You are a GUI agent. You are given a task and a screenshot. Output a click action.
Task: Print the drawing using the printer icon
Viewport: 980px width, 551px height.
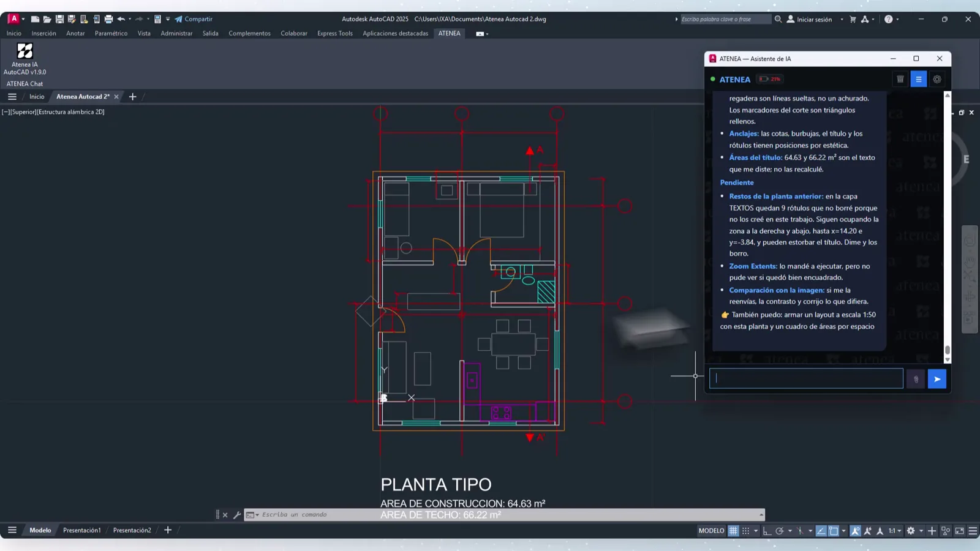point(109,19)
